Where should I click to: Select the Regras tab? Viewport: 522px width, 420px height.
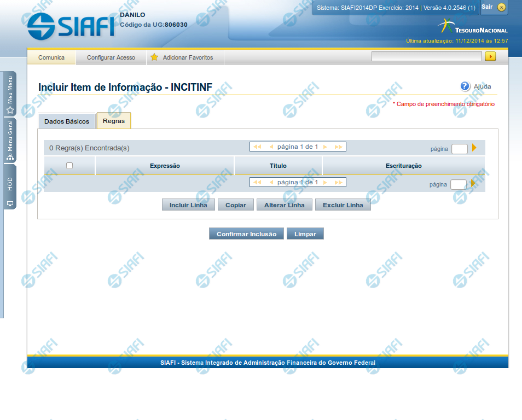tap(113, 121)
